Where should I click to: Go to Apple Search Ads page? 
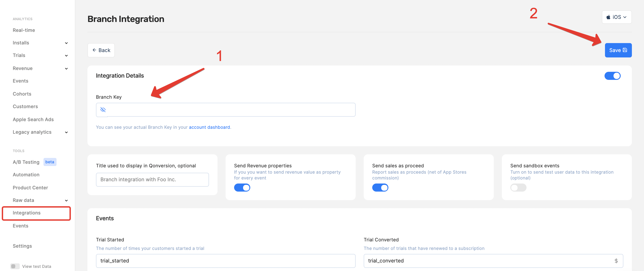[x=33, y=119]
